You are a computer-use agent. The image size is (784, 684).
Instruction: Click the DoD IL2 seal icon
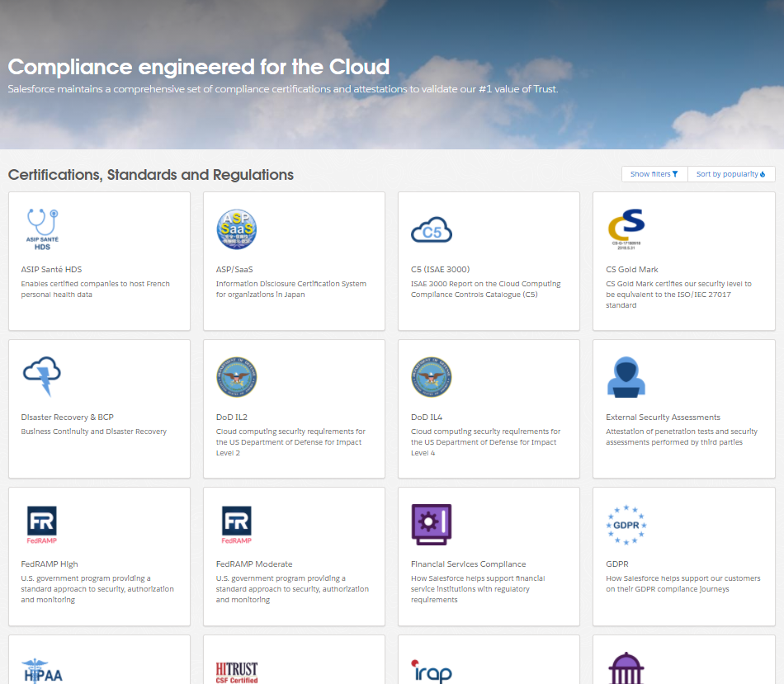click(237, 377)
